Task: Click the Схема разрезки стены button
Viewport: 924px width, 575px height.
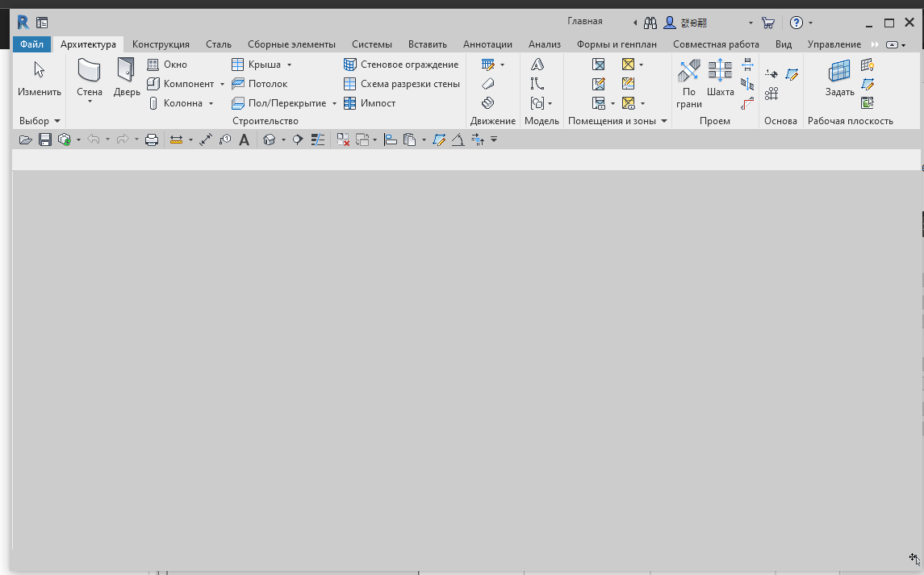Action: pyautogui.click(x=401, y=84)
